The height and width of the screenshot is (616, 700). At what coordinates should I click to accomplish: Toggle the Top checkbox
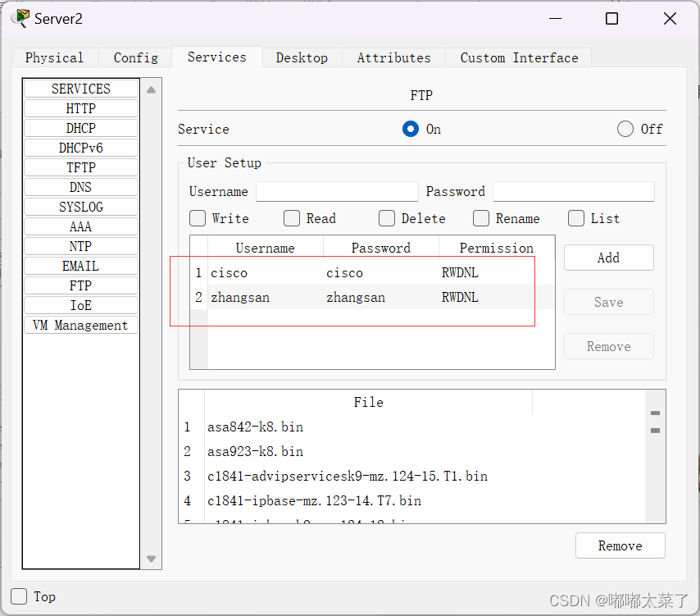tap(19, 596)
